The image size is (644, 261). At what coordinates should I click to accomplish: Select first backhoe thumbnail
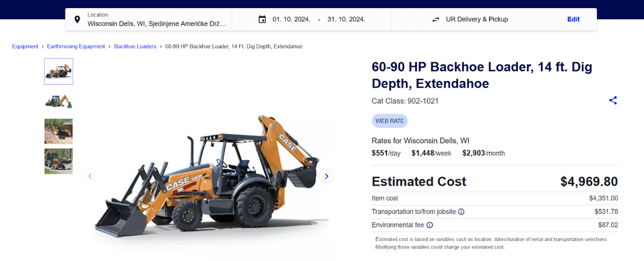(x=58, y=71)
